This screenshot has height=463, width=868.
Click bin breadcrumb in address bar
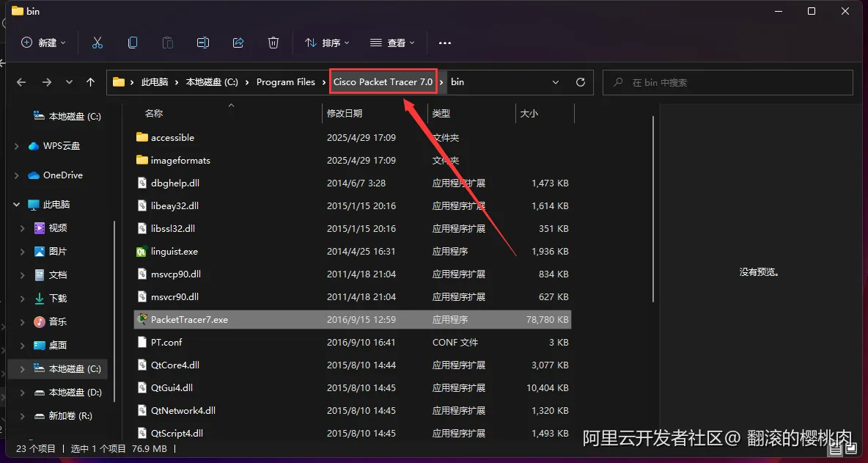[457, 82]
